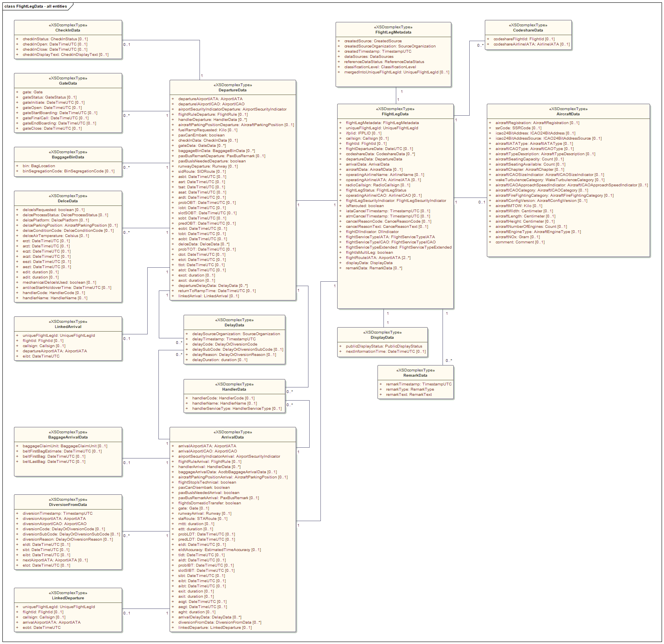Click the DelayData class header
This screenshot has width=664, height=644.
[x=234, y=325]
